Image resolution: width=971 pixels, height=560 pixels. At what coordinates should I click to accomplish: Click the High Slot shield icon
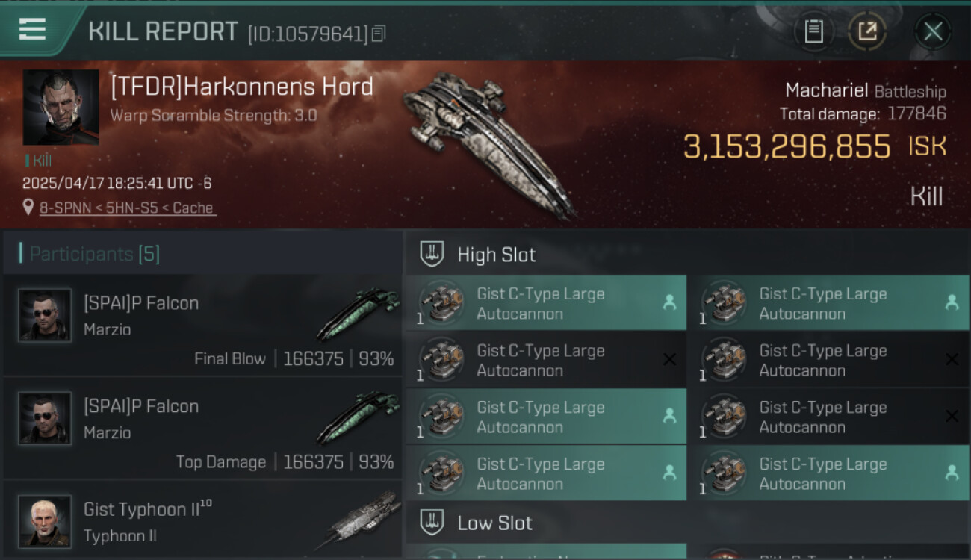432,254
